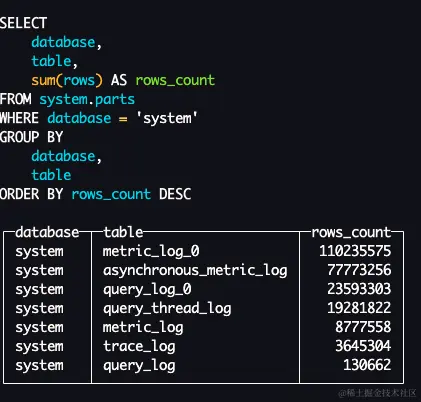Image resolution: width=421 pixels, height=402 pixels.
Task: Click the 'system' string literal
Action: tap(167, 118)
